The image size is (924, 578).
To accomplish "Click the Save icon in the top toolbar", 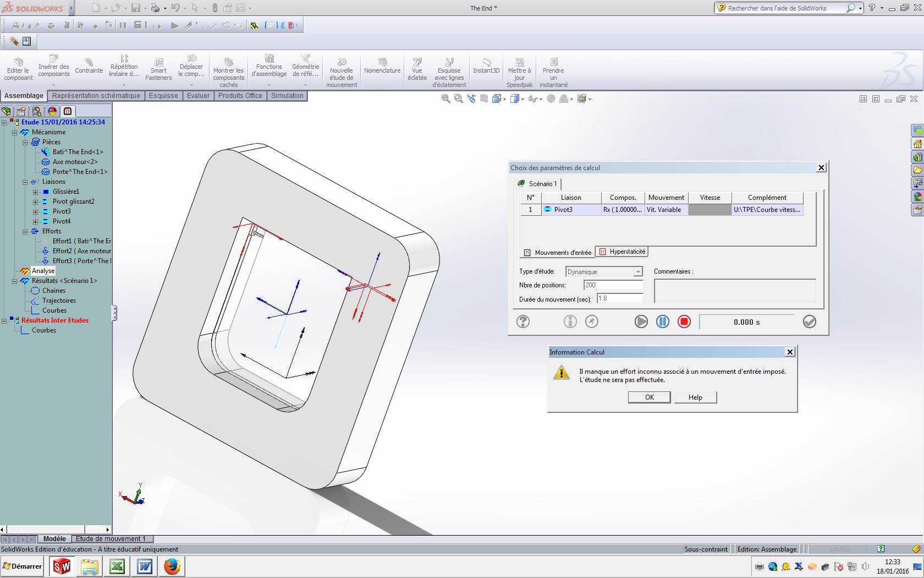I will pos(136,8).
